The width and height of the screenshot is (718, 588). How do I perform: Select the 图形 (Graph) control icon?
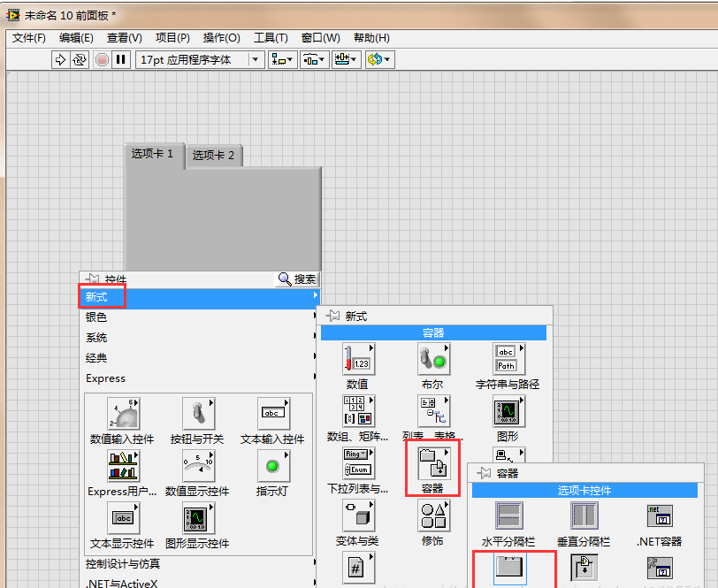(x=508, y=412)
